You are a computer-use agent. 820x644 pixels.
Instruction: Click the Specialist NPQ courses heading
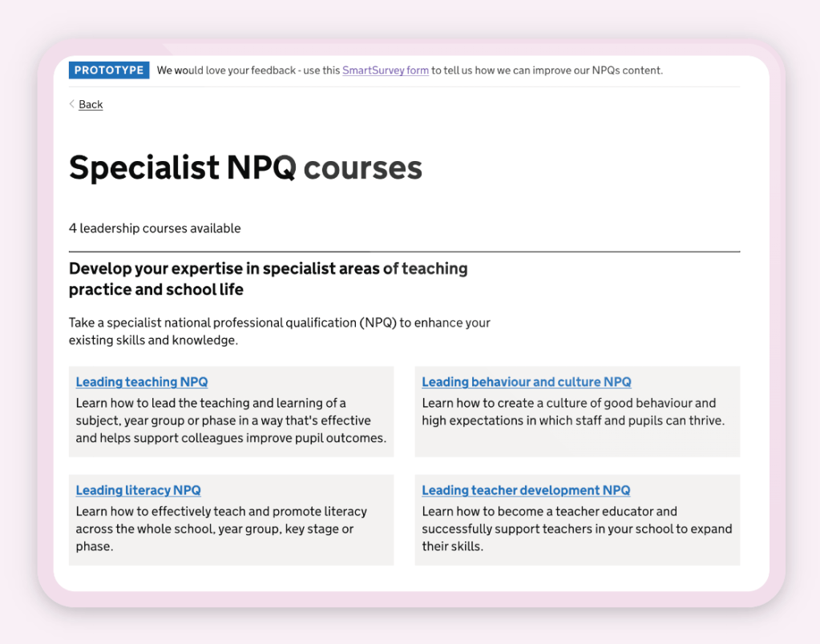click(x=245, y=167)
